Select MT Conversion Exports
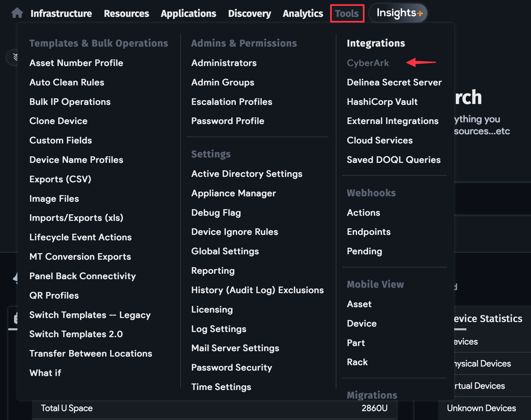The image size is (531, 420). [80, 257]
